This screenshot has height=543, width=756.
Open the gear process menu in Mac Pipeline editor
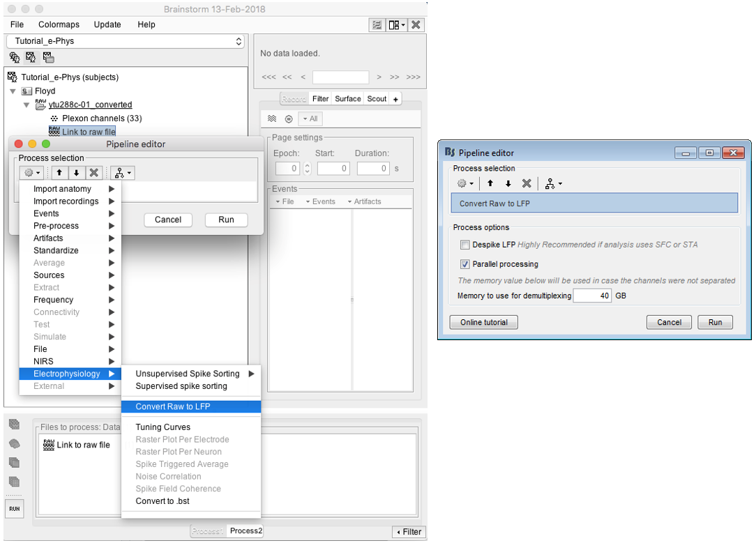point(32,172)
